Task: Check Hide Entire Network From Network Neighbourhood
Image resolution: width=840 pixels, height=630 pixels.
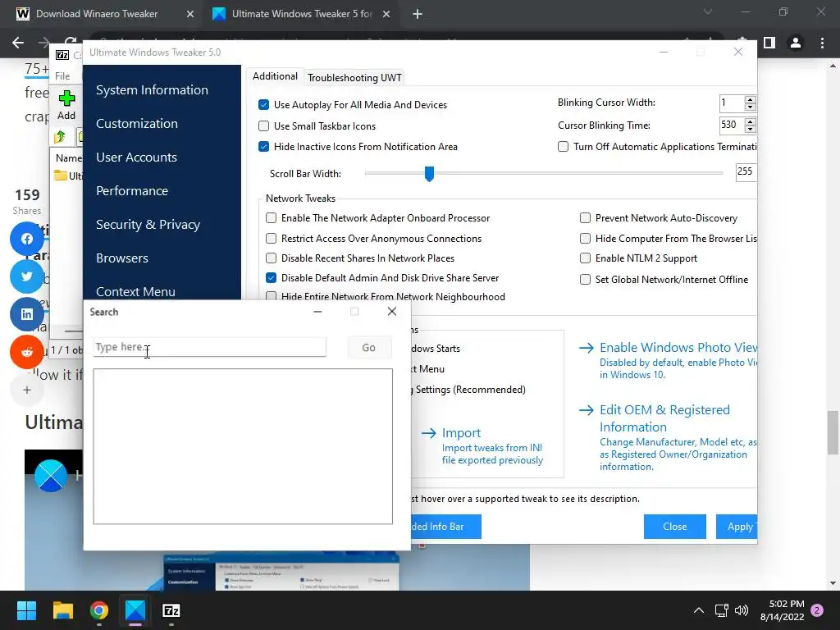Action: coord(271,296)
